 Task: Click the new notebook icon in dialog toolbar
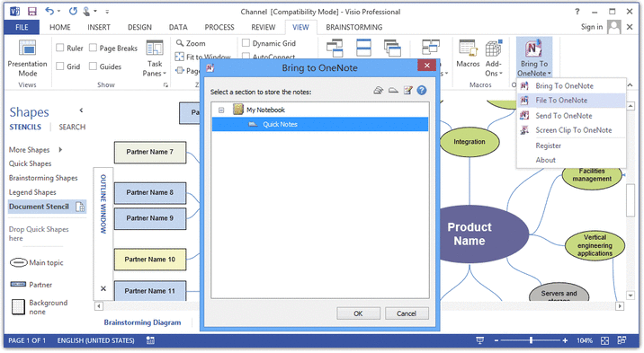pyautogui.click(x=379, y=90)
